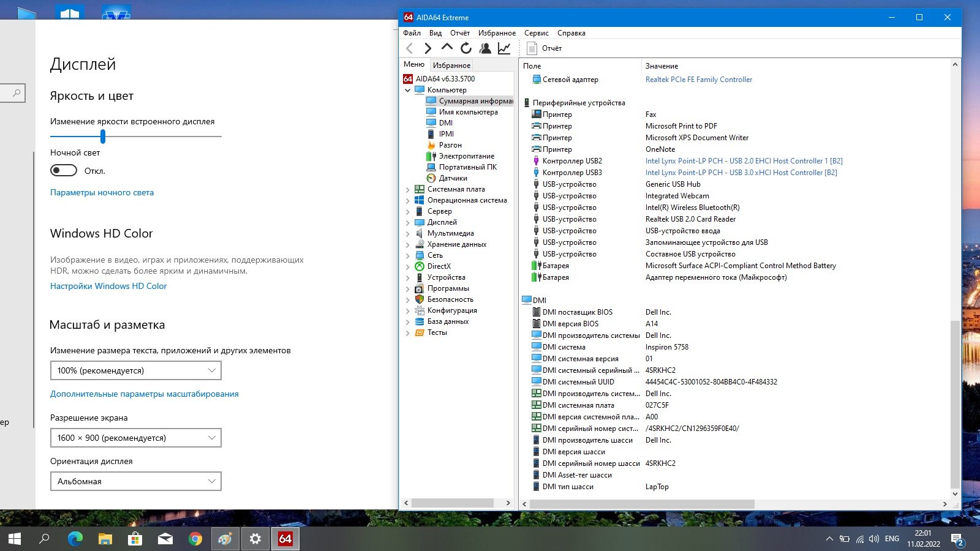Select the Тесты tree item
This screenshot has height=551, width=980.
431,332
